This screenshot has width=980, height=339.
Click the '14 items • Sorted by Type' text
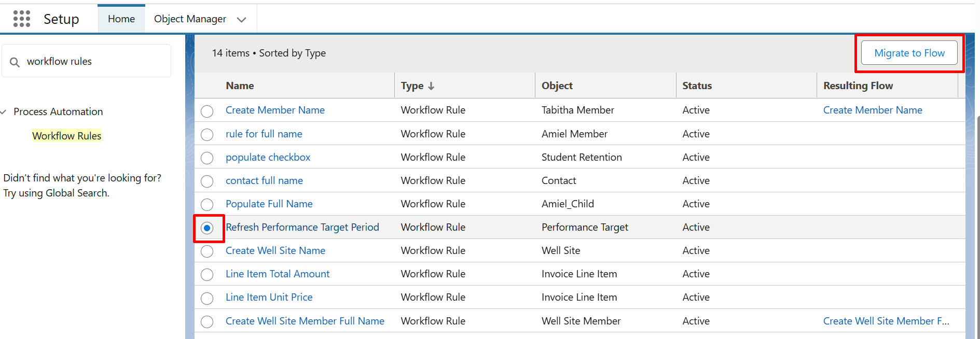[269, 53]
